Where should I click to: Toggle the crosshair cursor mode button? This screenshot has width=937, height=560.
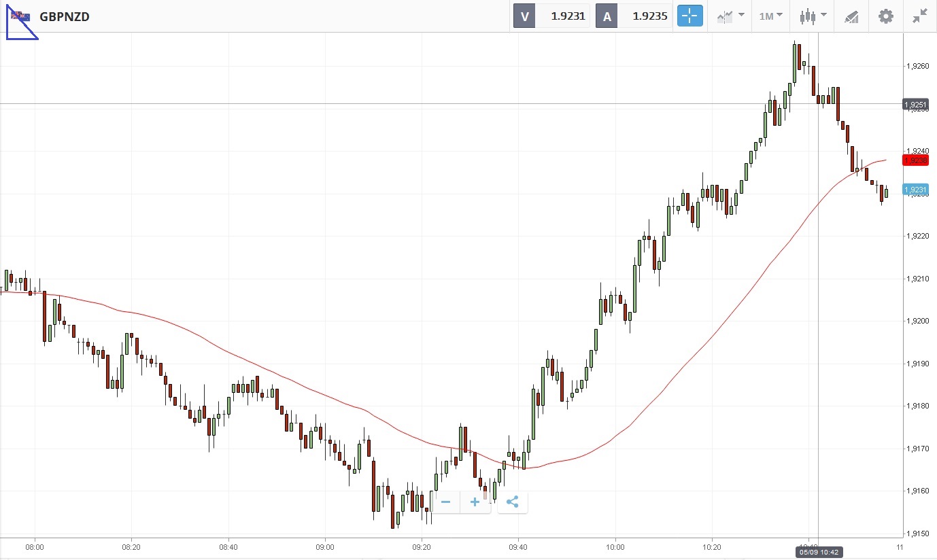click(689, 16)
